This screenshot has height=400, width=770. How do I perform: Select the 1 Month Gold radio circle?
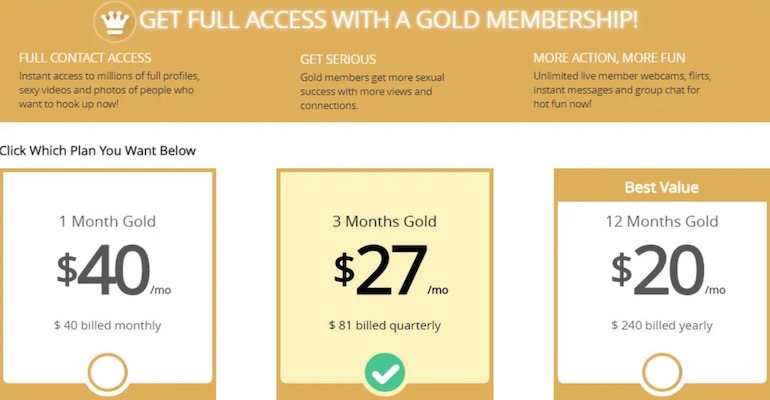107,374
